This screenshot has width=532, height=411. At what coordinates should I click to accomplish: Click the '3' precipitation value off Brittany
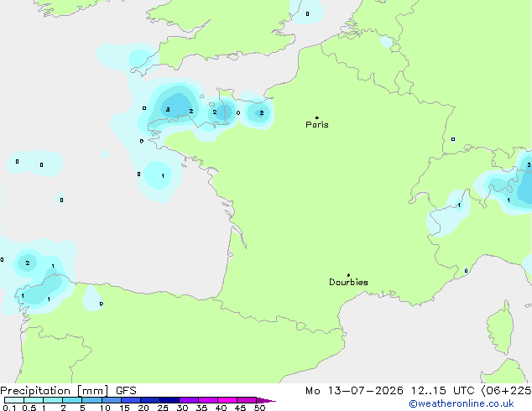[168, 110]
